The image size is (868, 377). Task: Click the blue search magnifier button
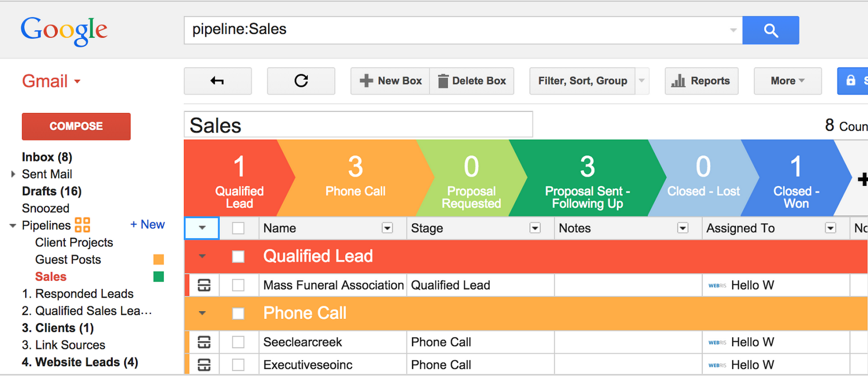point(770,30)
